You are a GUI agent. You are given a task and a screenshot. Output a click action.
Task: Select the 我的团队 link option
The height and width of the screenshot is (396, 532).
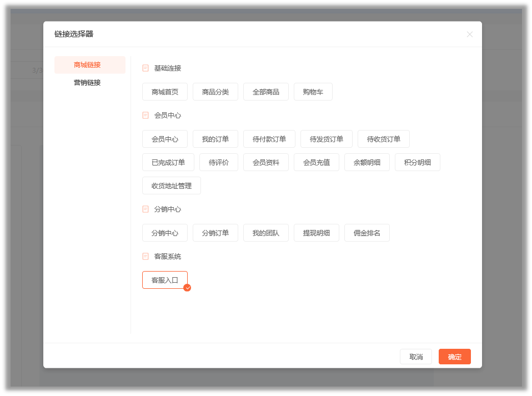266,233
